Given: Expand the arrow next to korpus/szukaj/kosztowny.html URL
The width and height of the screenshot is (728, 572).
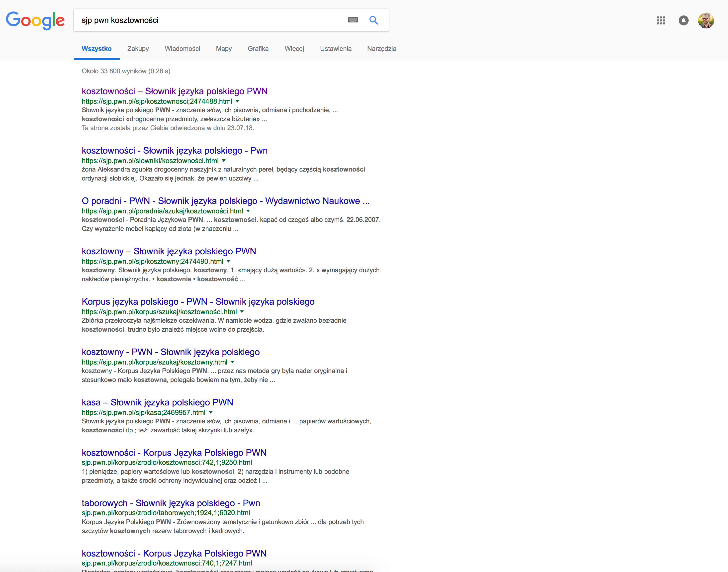Looking at the screenshot, I should (x=233, y=362).
